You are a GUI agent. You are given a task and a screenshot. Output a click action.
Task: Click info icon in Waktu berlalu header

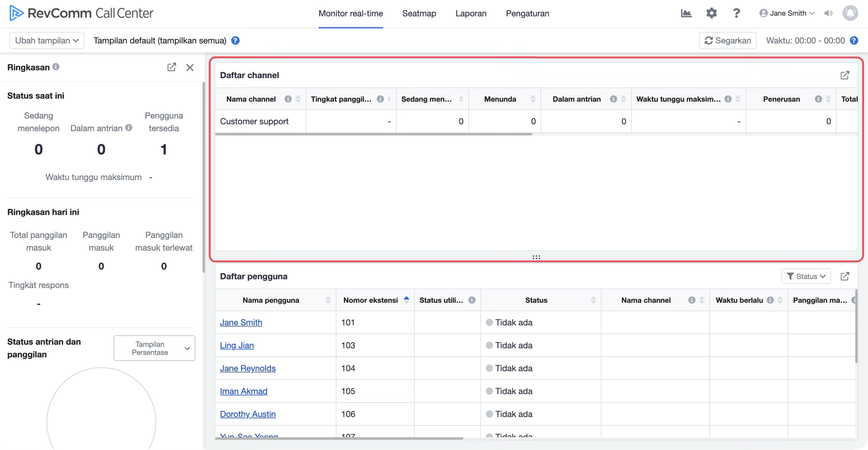click(x=770, y=300)
